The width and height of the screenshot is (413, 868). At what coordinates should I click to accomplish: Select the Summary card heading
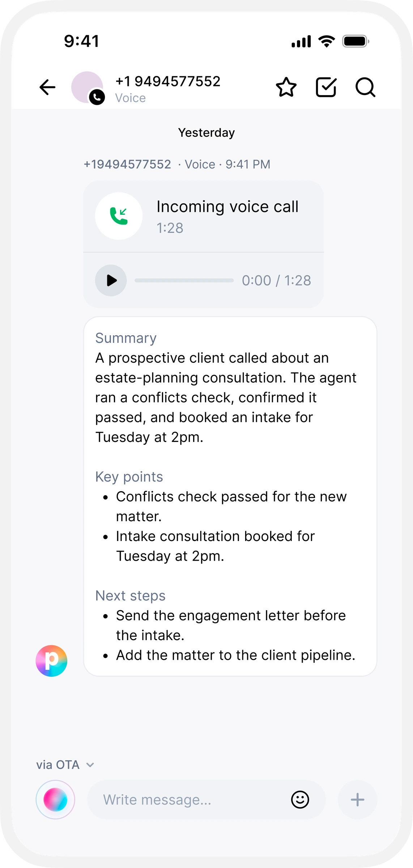[x=126, y=338]
